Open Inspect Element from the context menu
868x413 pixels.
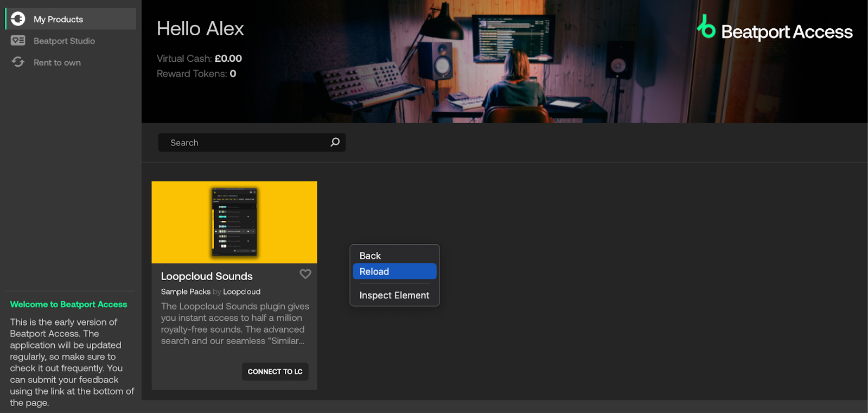pos(394,295)
